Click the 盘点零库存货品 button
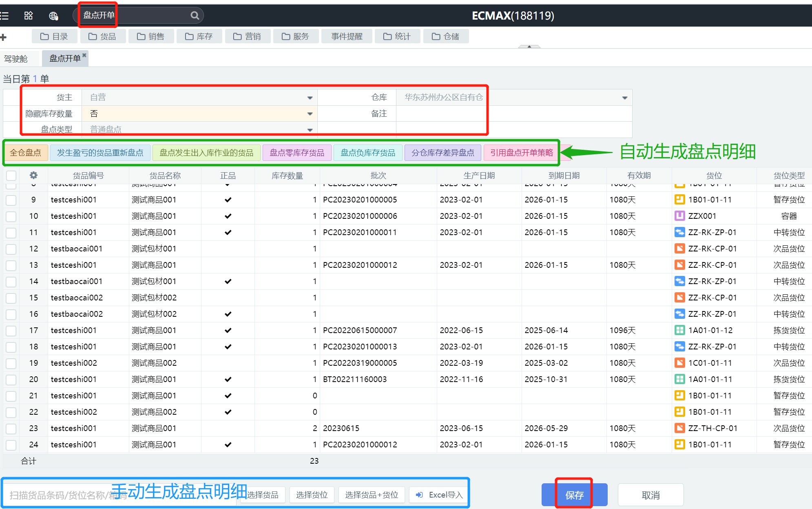The width and height of the screenshot is (812, 509). coord(297,153)
